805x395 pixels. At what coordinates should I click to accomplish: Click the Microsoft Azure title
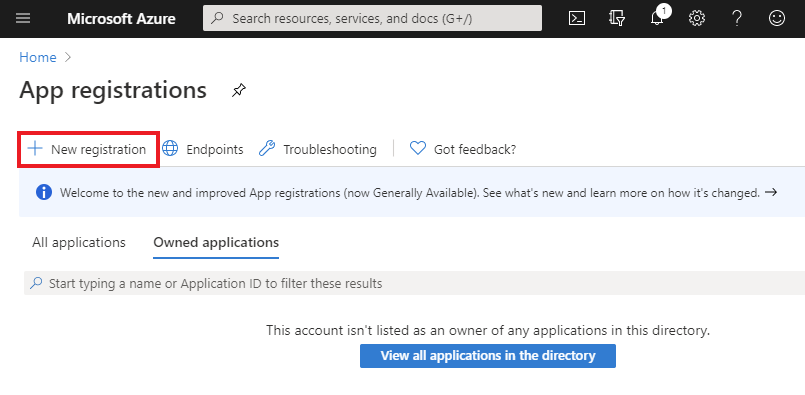tap(121, 19)
